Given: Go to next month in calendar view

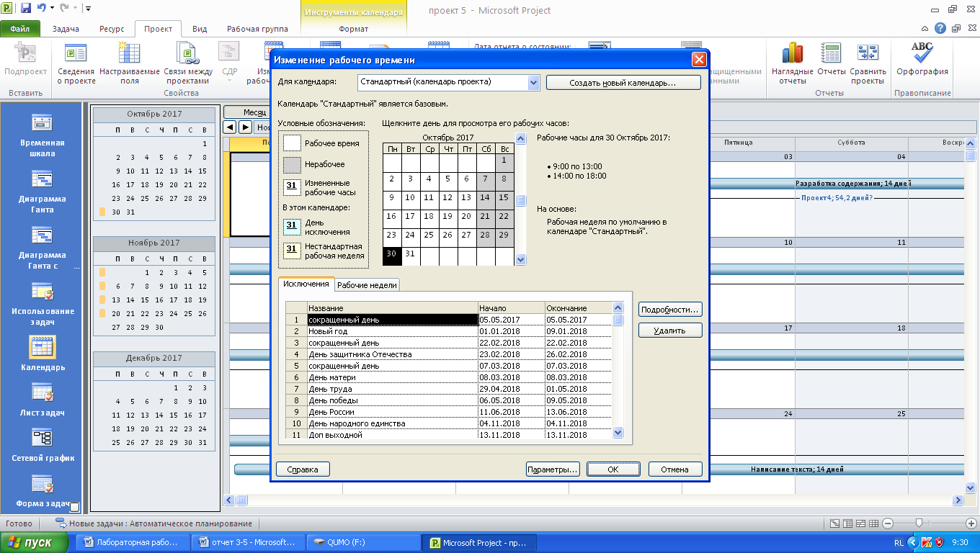Looking at the screenshot, I should (x=245, y=127).
